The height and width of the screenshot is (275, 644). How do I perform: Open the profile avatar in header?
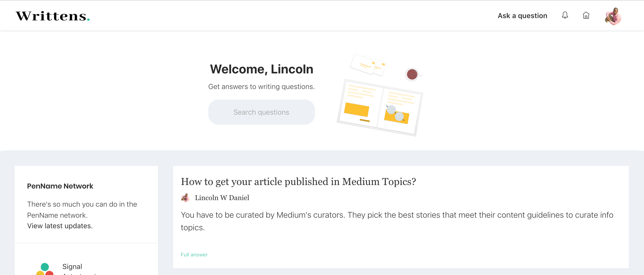point(613,16)
